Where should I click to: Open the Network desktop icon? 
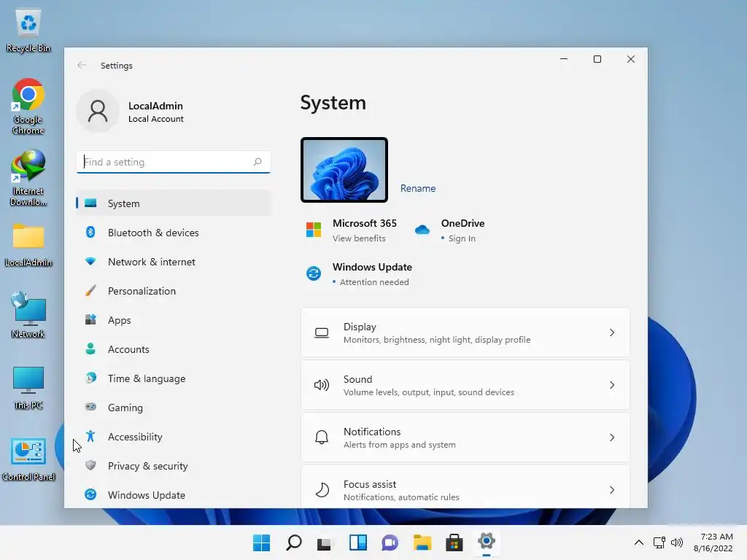[x=28, y=314]
